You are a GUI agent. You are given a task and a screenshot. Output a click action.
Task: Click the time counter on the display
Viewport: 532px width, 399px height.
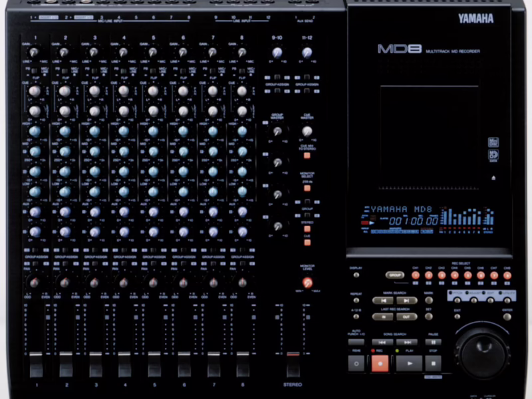(x=413, y=221)
